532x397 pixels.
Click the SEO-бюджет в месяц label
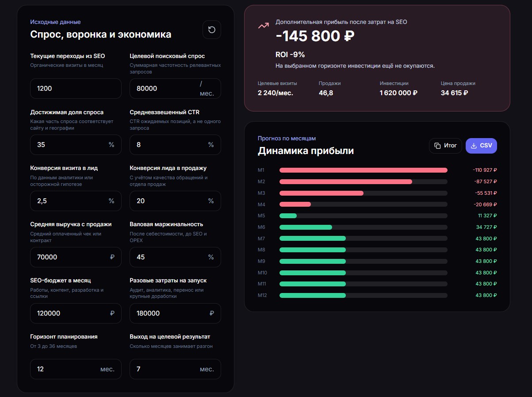point(61,280)
